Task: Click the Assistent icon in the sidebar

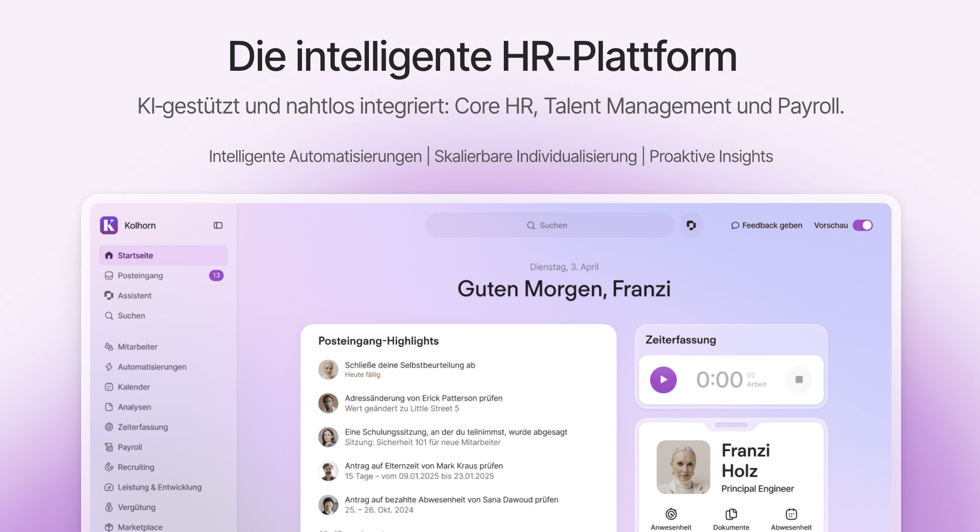Action: click(109, 295)
